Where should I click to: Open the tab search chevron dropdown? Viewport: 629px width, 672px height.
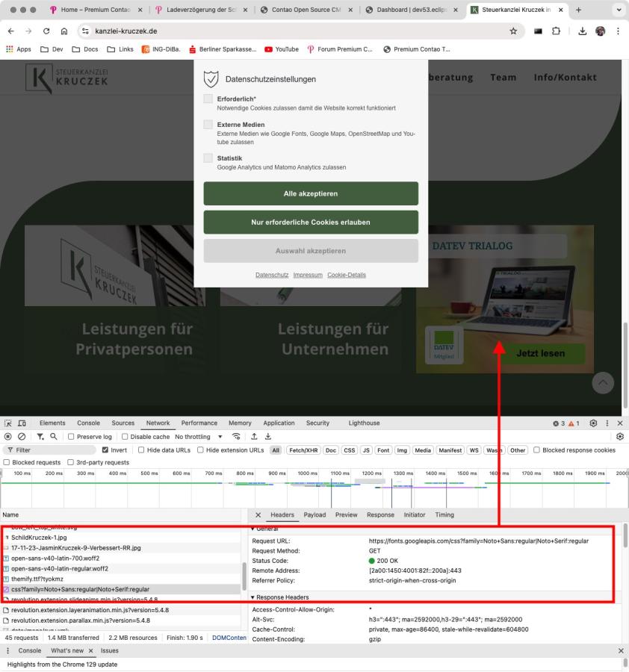click(619, 10)
